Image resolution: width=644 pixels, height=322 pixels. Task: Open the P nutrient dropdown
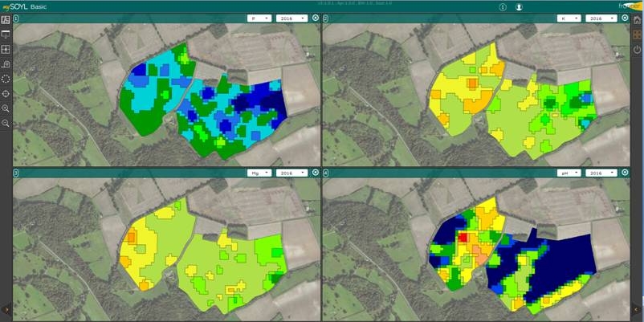click(259, 17)
